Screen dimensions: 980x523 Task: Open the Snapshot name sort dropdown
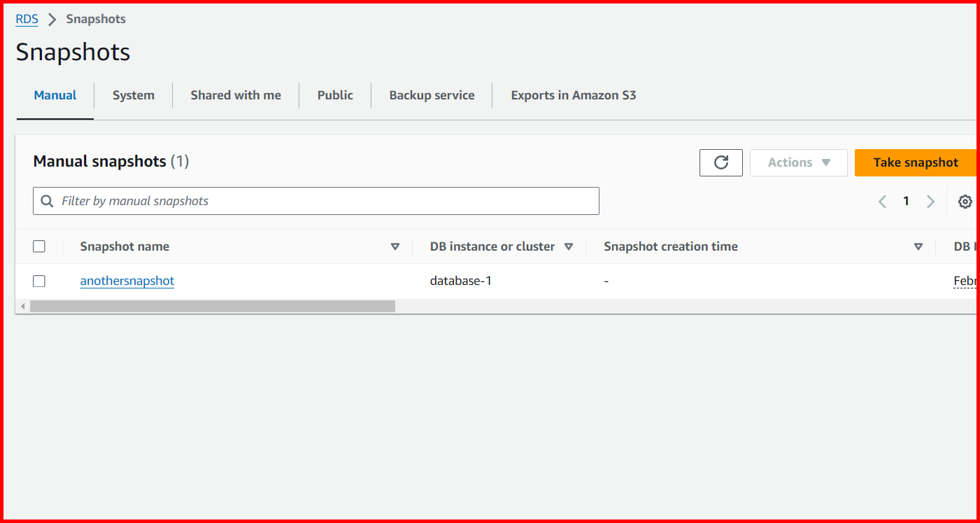pos(395,246)
